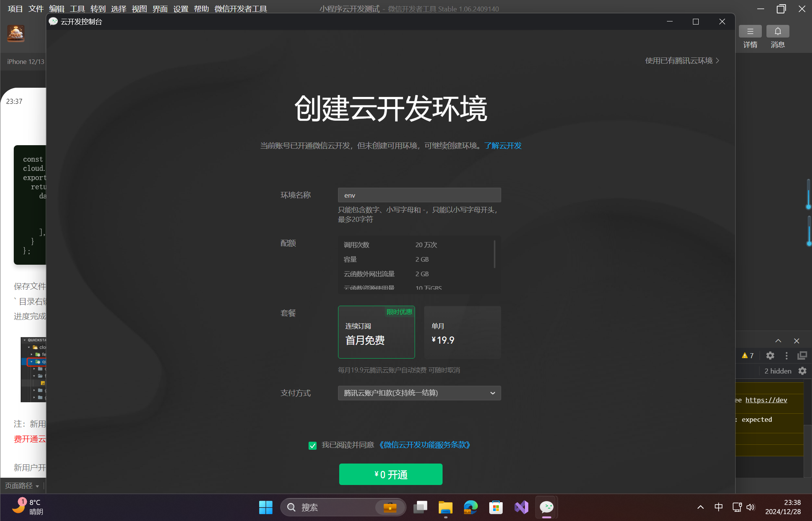Open 使用已有腾讯云环境 link
This screenshot has height=521, width=812.
(x=681, y=61)
